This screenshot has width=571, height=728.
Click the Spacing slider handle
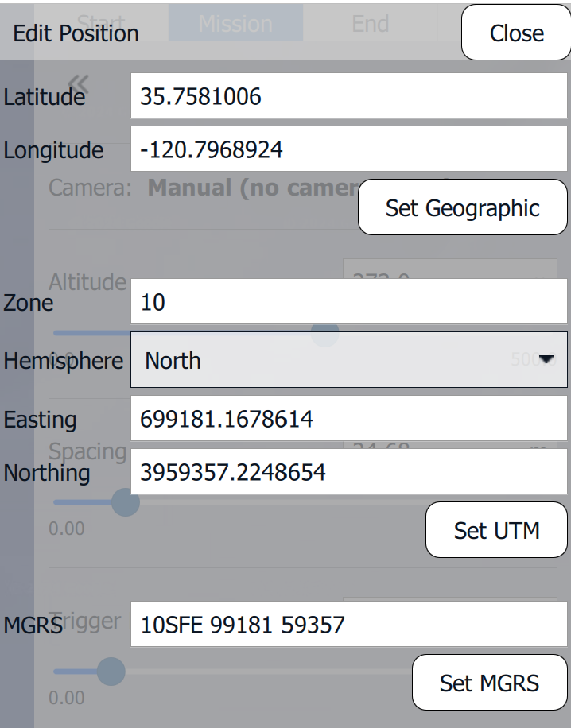(124, 502)
